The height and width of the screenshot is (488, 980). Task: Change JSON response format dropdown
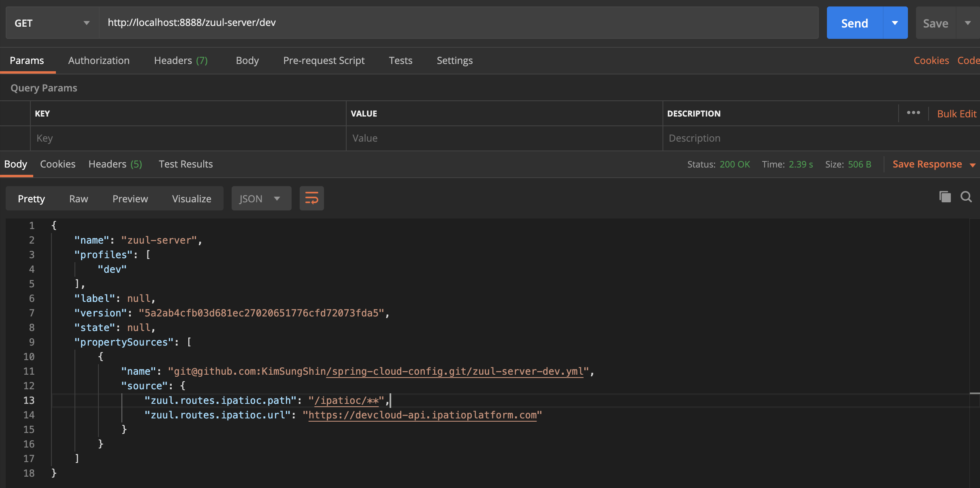click(x=261, y=199)
